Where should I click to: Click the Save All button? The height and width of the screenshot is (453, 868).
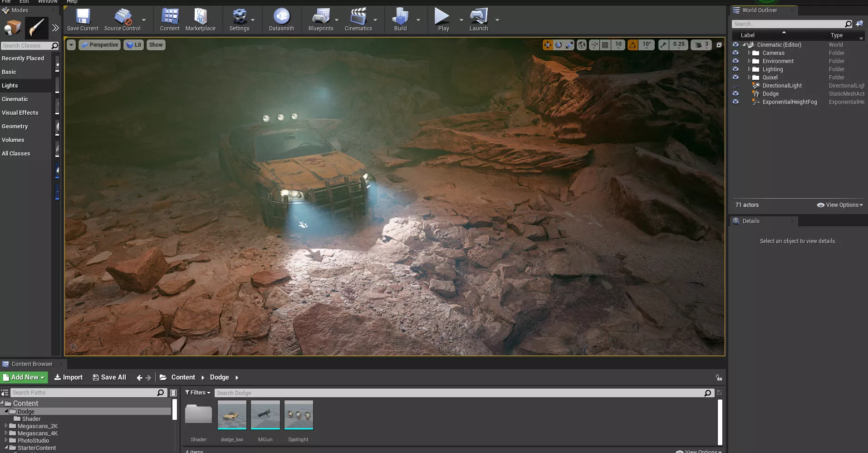tap(109, 377)
